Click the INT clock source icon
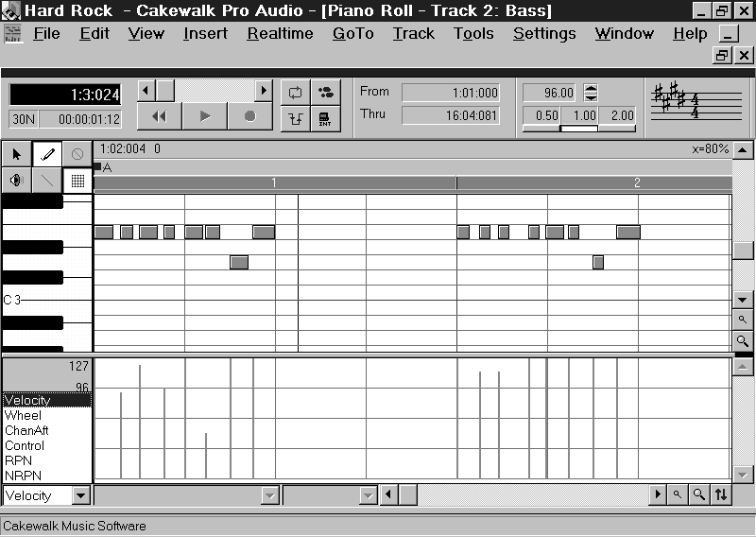756x537 pixels. click(325, 118)
